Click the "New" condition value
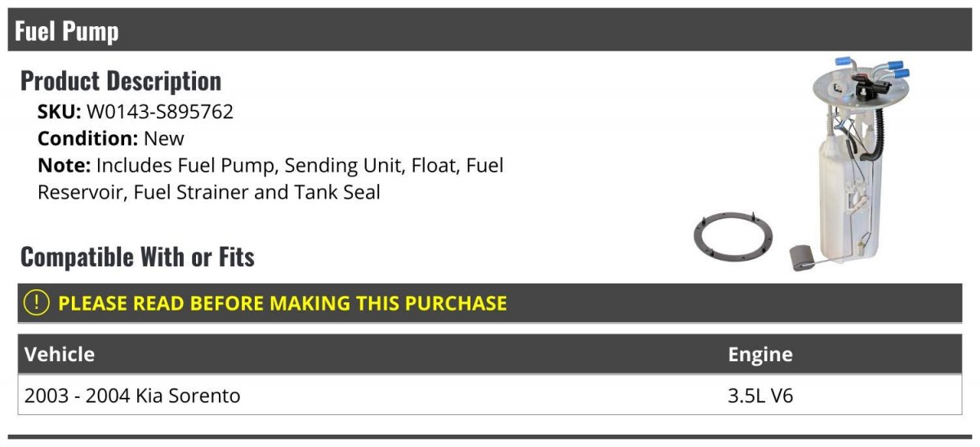Image resolution: width=980 pixels, height=447 pixels. pyautogui.click(x=164, y=139)
